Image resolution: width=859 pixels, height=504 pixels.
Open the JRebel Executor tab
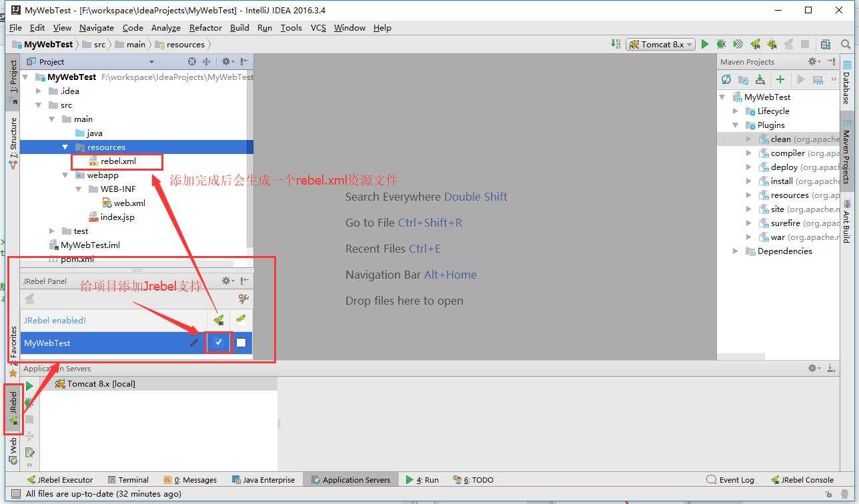click(x=59, y=479)
